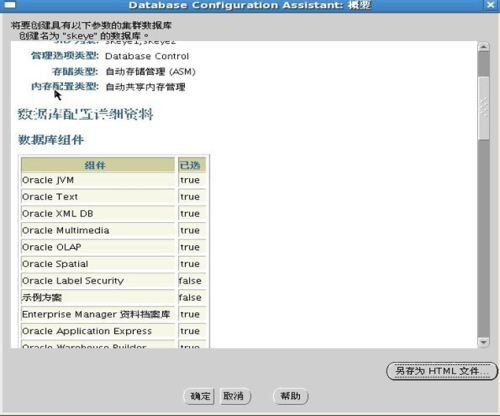Select the Enterprise Manager 资料档案库 row

(x=113, y=314)
